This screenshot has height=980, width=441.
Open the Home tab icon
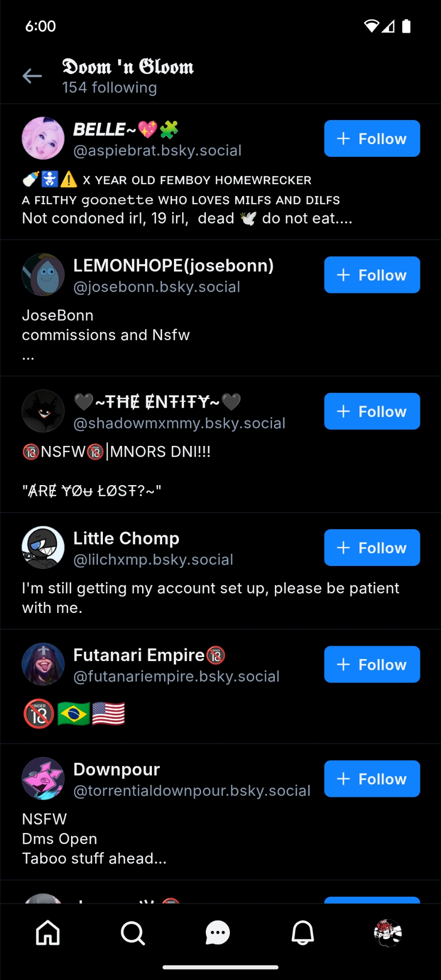click(48, 932)
